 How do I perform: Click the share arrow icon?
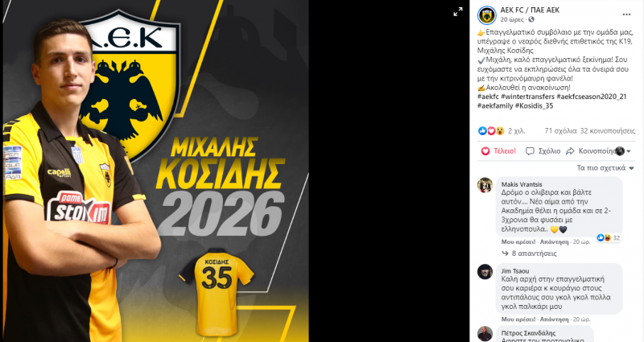click(x=570, y=151)
